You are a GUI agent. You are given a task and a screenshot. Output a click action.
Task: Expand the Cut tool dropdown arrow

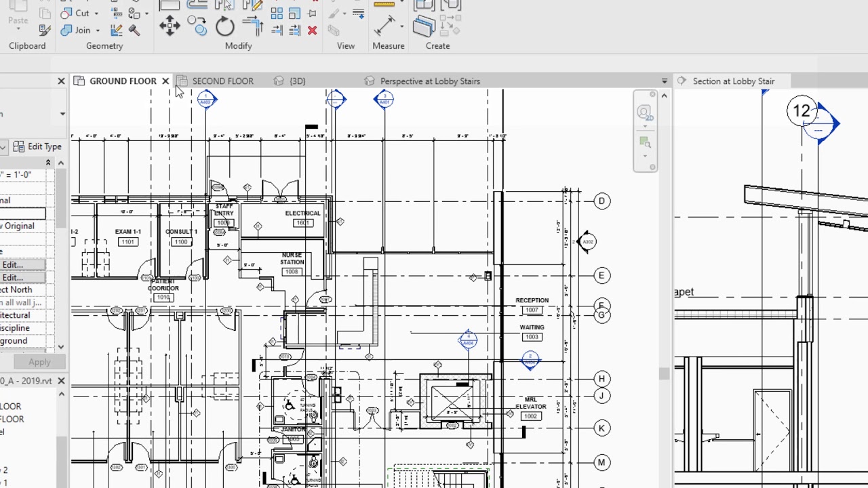coord(97,13)
